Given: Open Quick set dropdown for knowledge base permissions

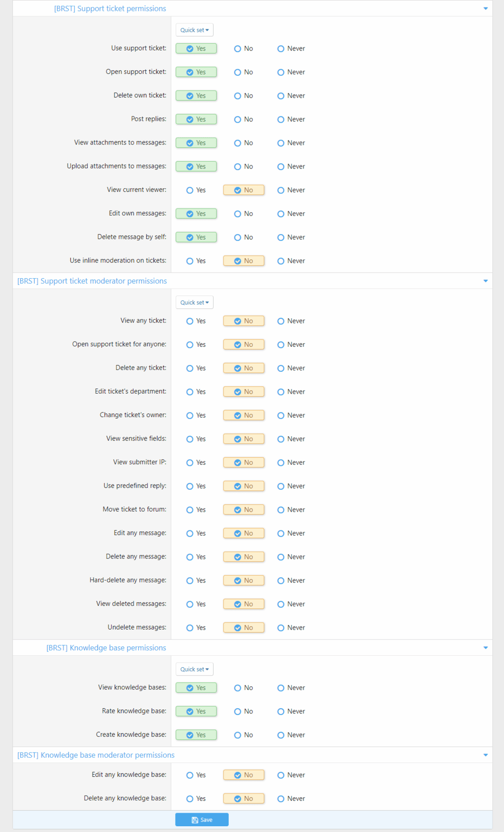Looking at the screenshot, I should [194, 670].
